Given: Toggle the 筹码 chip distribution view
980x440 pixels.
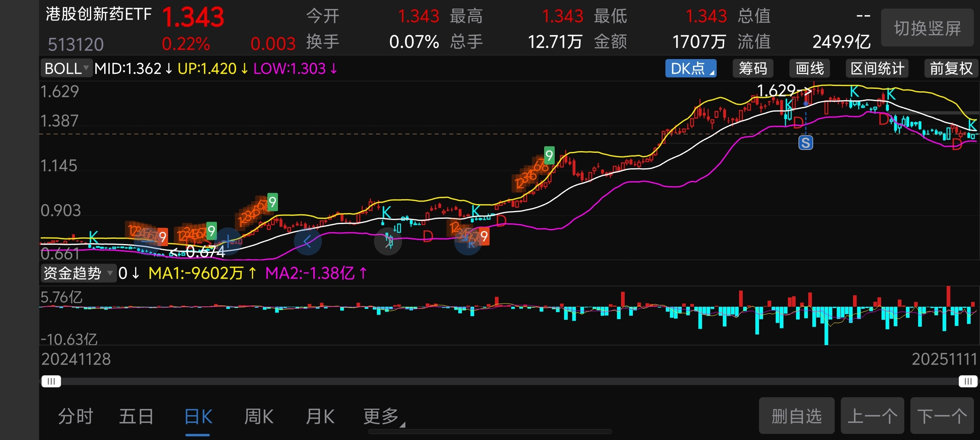Looking at the screenshot, I should coord(753,68).
